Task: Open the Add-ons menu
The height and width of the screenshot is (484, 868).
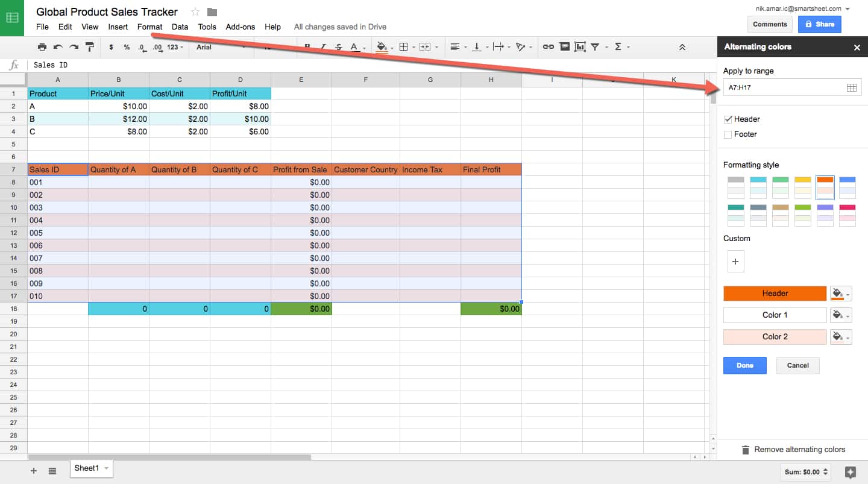Action: (240, 27)
